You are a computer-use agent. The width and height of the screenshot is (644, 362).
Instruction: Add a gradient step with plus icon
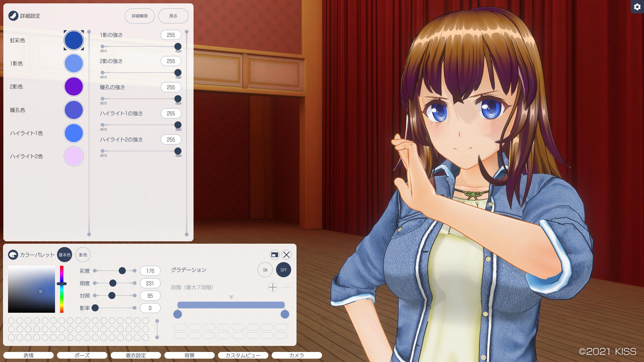[x=273, y=287]
